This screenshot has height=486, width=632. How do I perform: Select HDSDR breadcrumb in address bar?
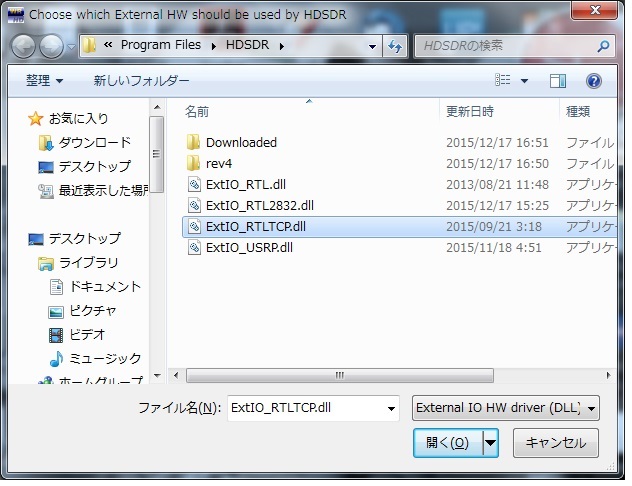tap(247, 45)
